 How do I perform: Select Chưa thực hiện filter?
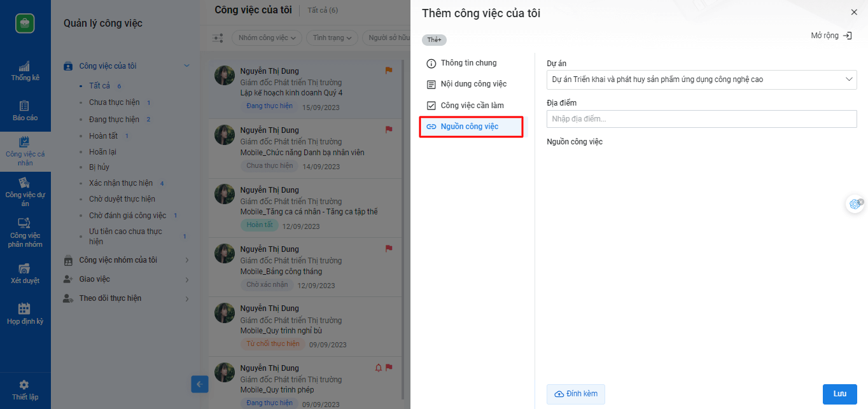(115, 102)
